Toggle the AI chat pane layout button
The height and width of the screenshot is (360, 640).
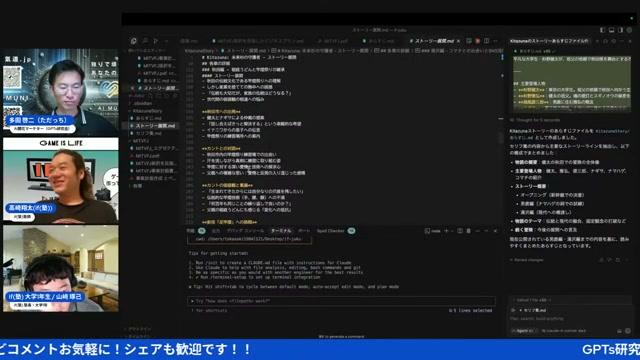[x=620, y=30]
